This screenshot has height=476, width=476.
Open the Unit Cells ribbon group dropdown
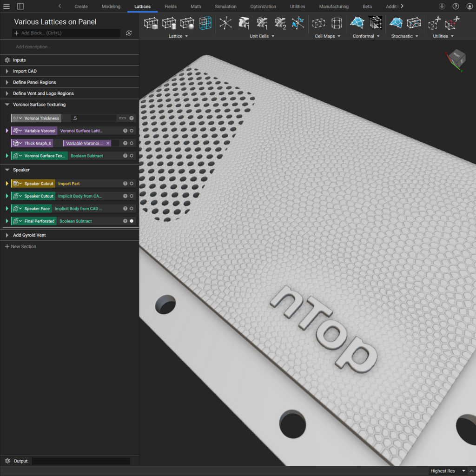[x=262, y=36]
